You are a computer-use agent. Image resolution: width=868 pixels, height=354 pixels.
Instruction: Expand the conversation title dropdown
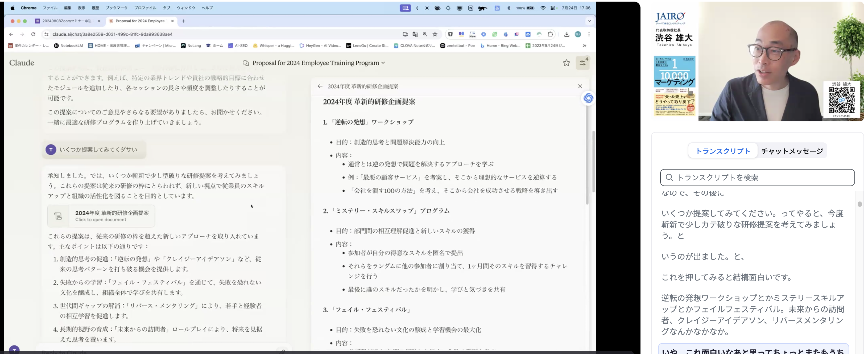[383, 63]
